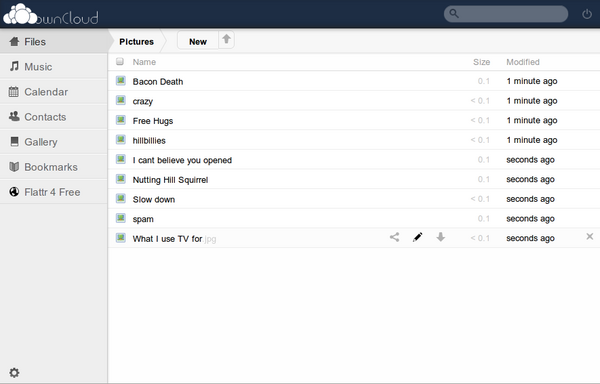Click the share icon on What I use TV for
600x384 pixels.
point(395,237)
